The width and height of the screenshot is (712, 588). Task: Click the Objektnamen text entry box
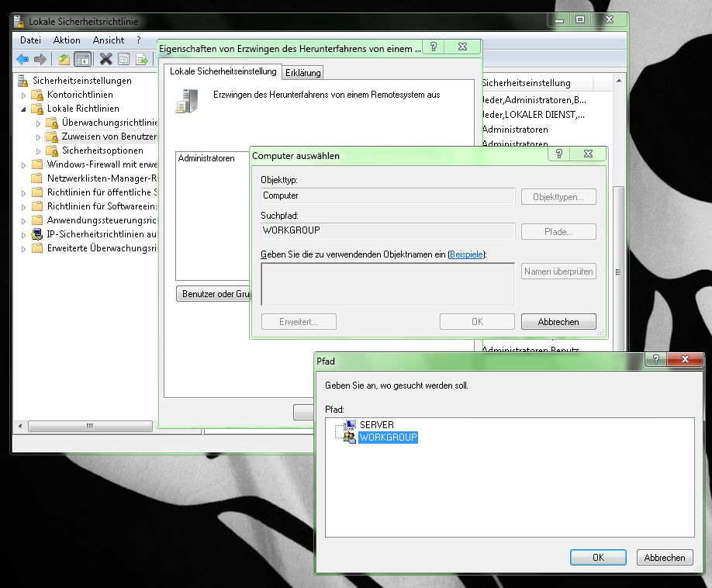389,284
